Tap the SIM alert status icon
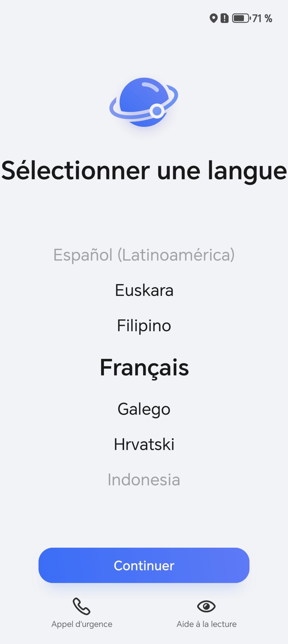This screenshot has width=288, height=644. (224, 18)
